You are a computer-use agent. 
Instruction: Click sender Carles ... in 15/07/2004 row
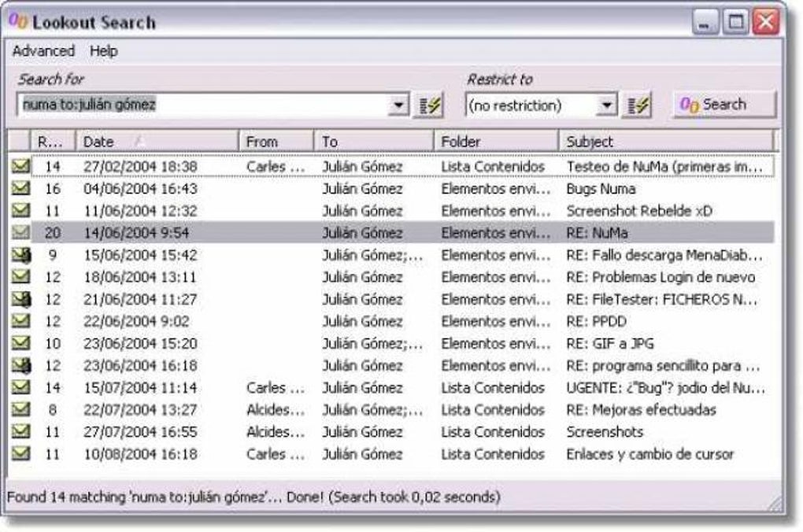point(276,388)
